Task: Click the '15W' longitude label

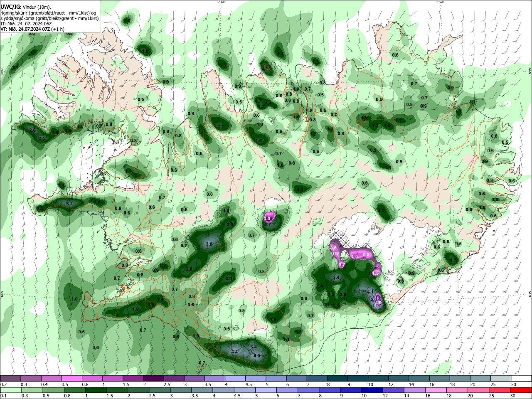Action: [440, 2]
